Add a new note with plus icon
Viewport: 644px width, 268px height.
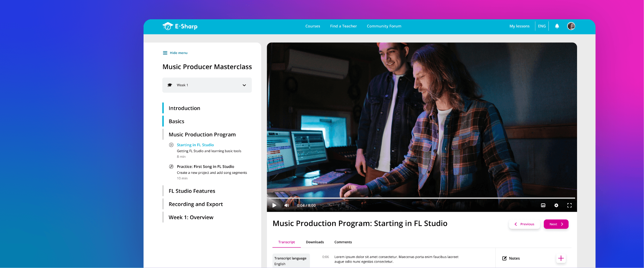coord(561,258)
